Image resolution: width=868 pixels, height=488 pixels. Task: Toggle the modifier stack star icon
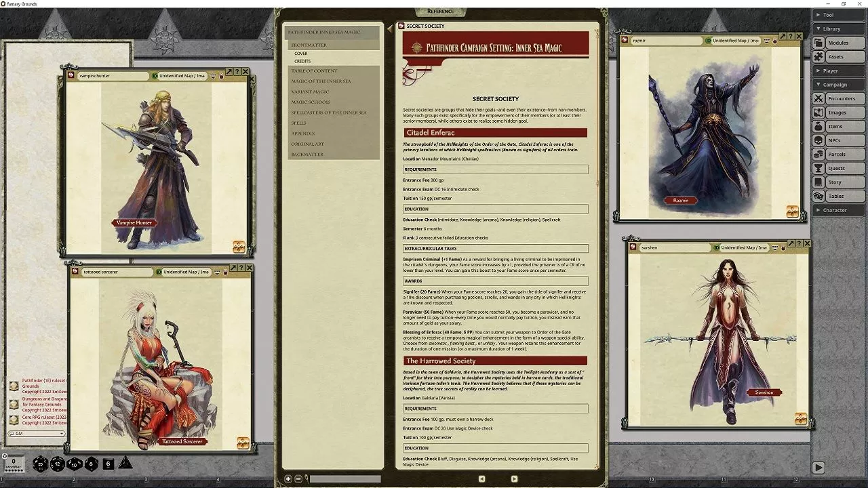[5, 456]
